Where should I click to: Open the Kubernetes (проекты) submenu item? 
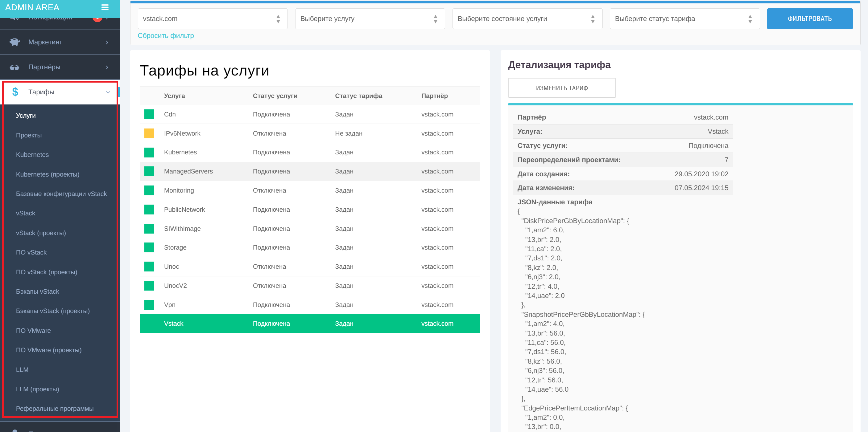click(48, 174)
